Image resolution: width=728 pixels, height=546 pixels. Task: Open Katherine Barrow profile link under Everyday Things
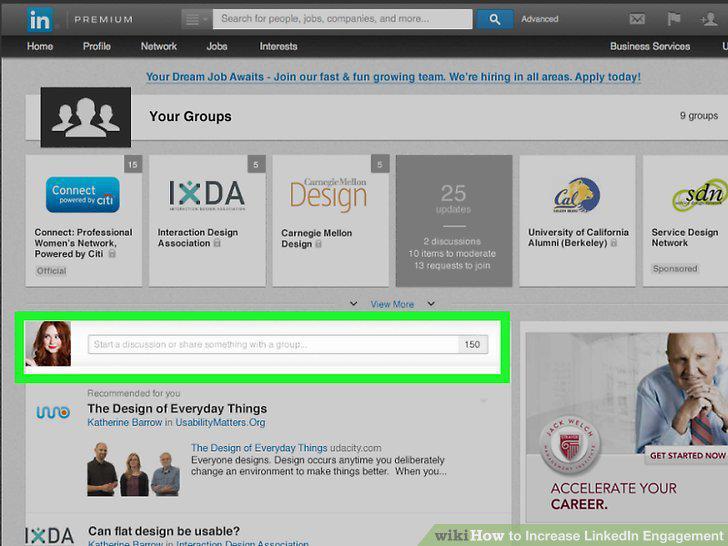(124, 422)
